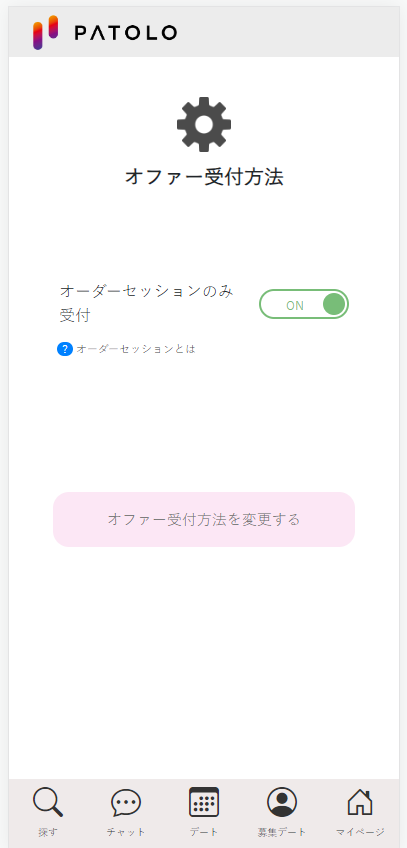Click the ON label inside the switch

[295, 306]
